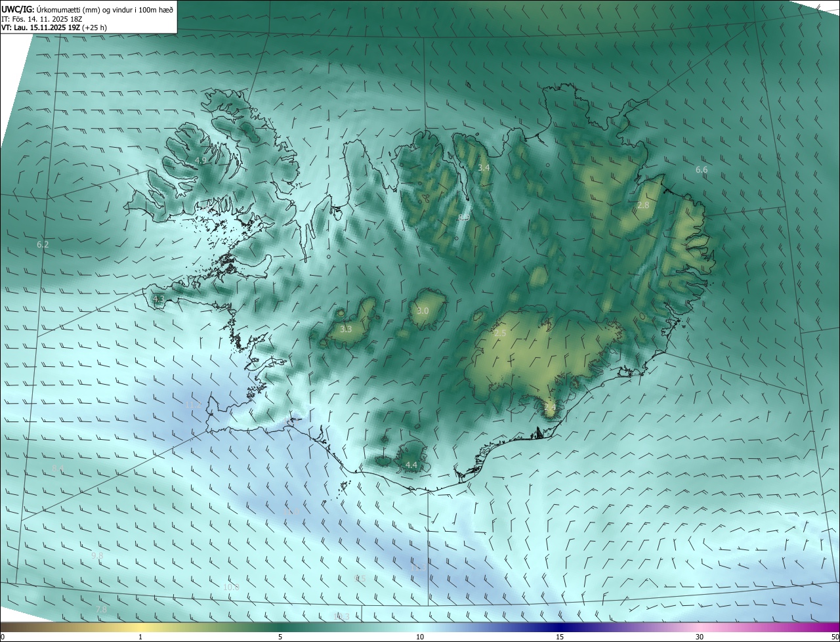Click the 30 tick on the colour scale

point(700,637)
